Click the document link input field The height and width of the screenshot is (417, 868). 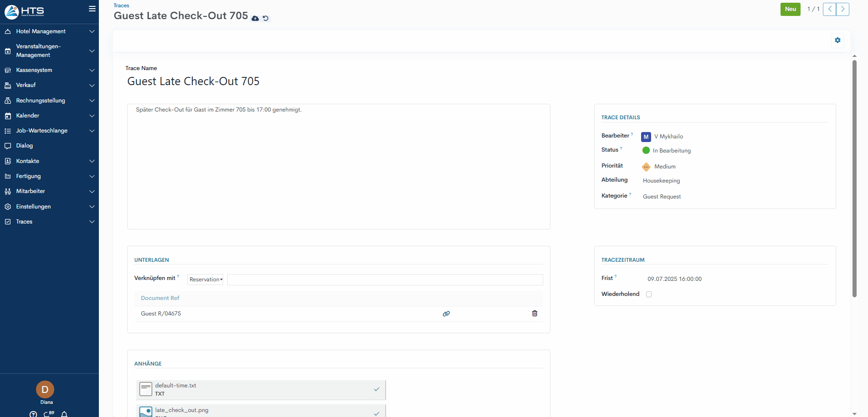tap(385, 280)
